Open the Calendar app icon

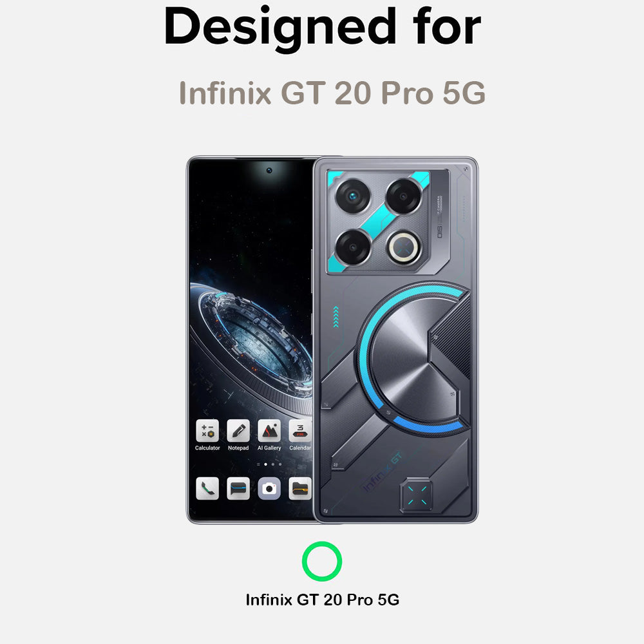click(300, 431)
